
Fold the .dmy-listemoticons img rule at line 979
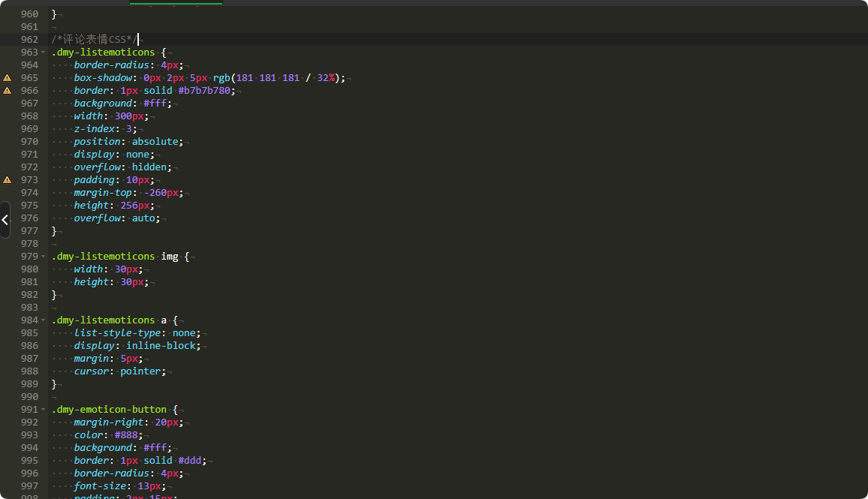coord(44,257)
